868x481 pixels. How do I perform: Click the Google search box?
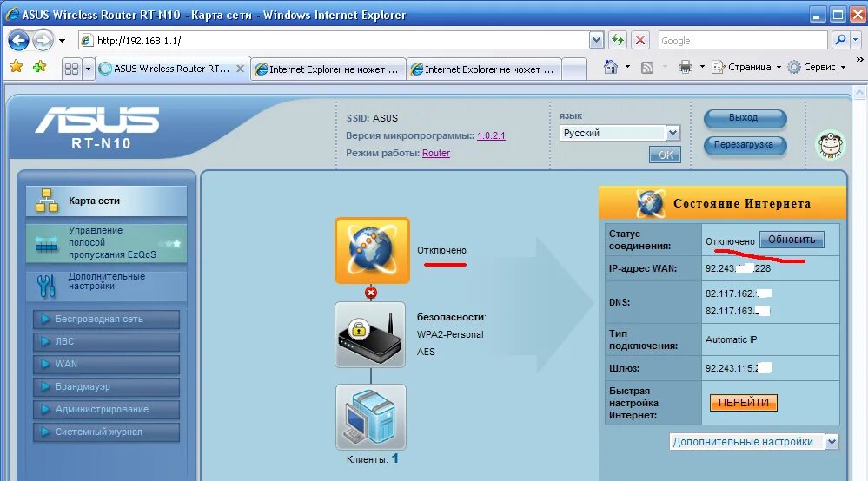pyautogui.click(x=742, y=40)
